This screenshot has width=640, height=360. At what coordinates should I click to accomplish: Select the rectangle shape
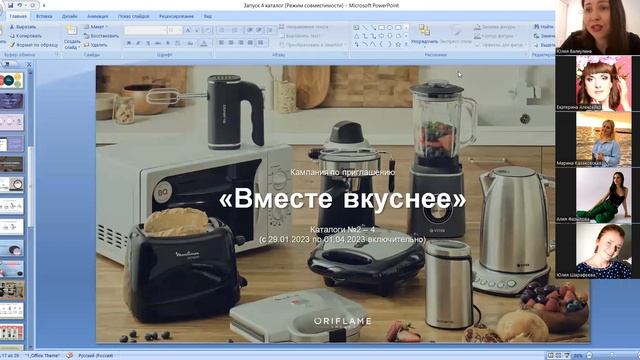click(x=381, y=27)
